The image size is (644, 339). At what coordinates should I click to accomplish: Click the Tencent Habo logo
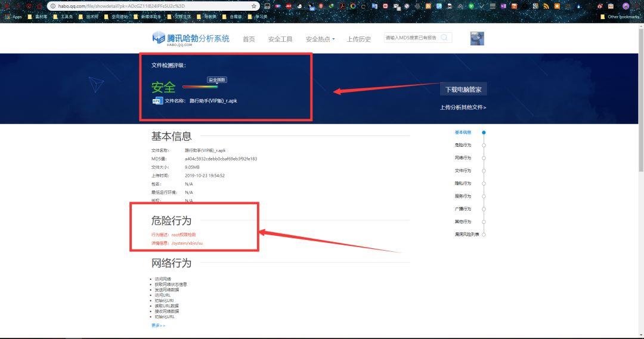(190, 38)
